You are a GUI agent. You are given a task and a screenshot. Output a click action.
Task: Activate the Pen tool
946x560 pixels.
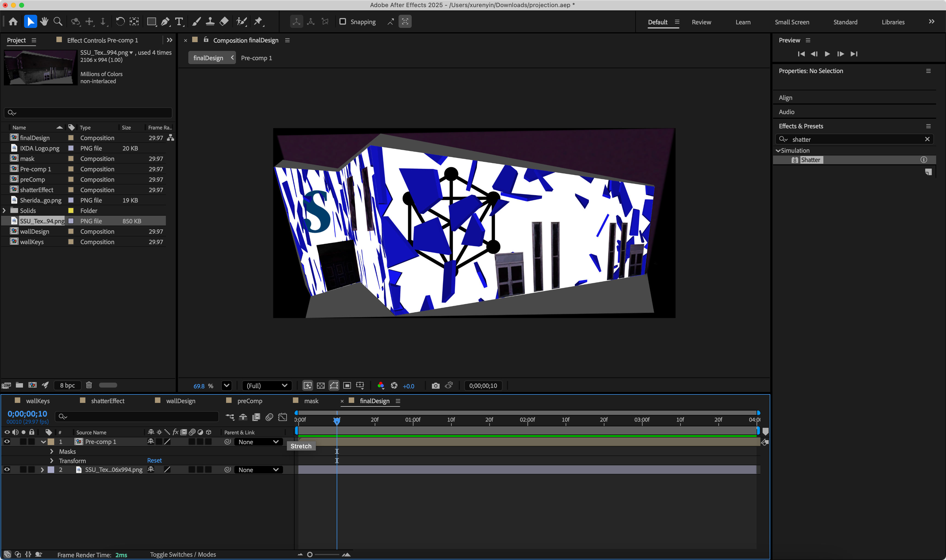pos(165,22)
